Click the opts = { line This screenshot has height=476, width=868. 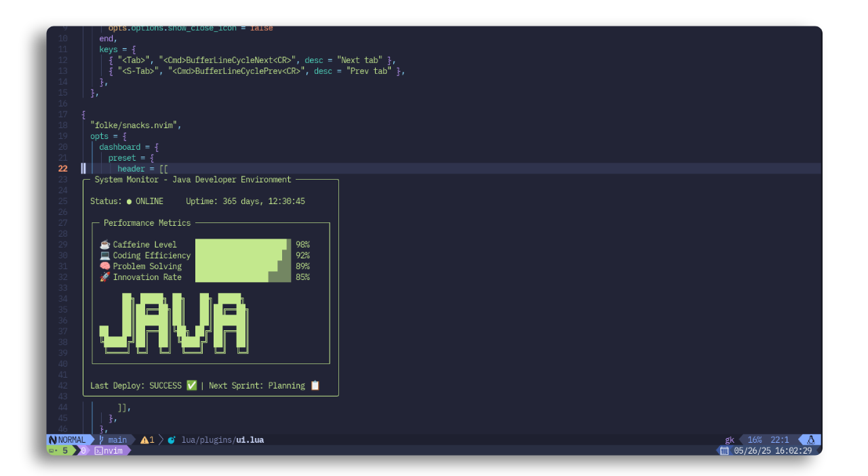[x=108, y=136]
